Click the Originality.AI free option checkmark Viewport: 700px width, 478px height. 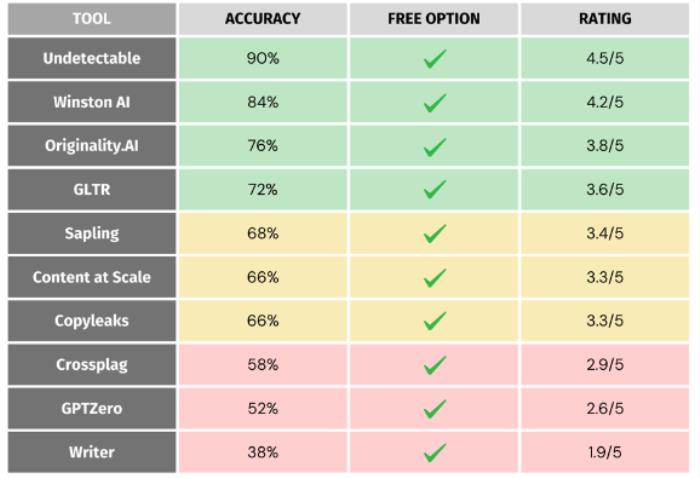[x=434, y=147]
